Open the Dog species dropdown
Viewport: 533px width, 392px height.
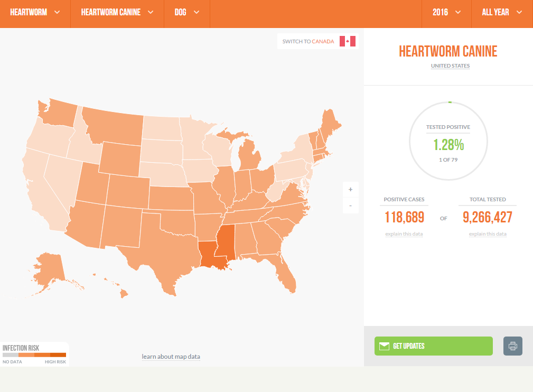pyautogui.click(x=187, y=13)
